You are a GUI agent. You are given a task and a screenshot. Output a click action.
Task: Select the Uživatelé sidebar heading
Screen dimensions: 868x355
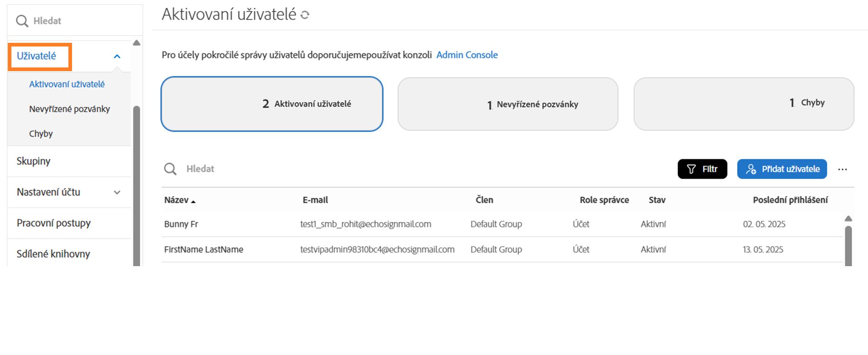[x=36, y=56]
